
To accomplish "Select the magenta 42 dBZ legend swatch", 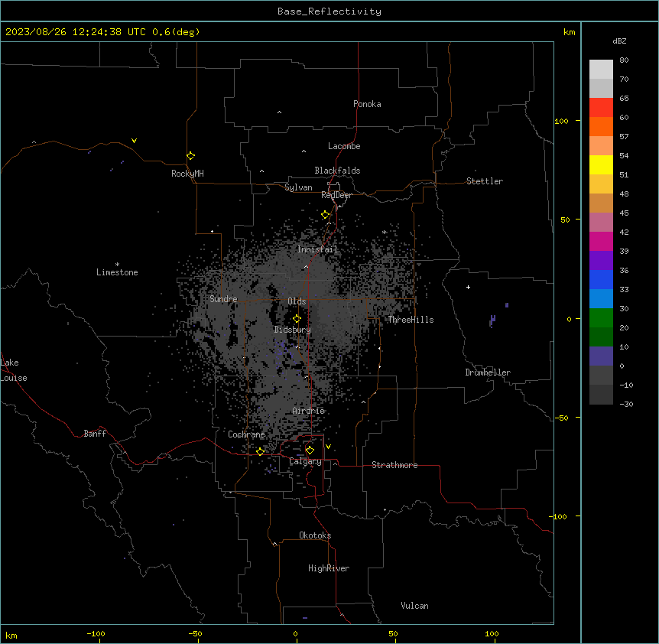I will coord(601,241).
